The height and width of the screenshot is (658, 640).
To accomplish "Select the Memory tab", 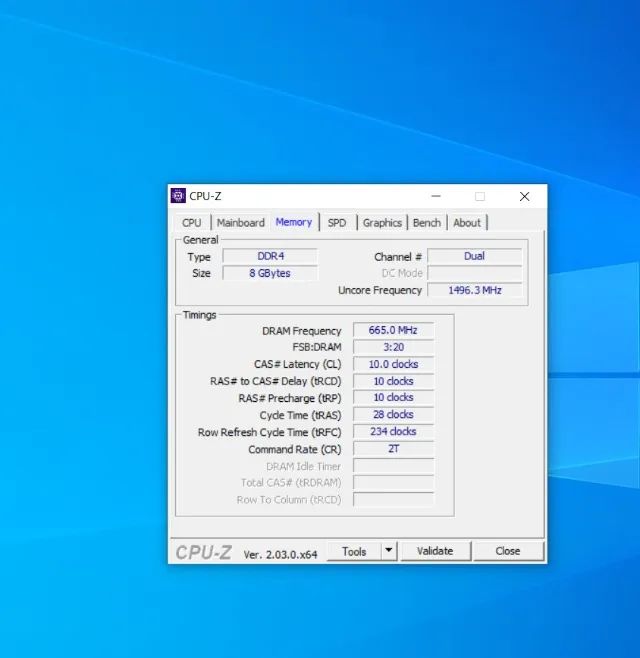I will (x=294, y=222).
